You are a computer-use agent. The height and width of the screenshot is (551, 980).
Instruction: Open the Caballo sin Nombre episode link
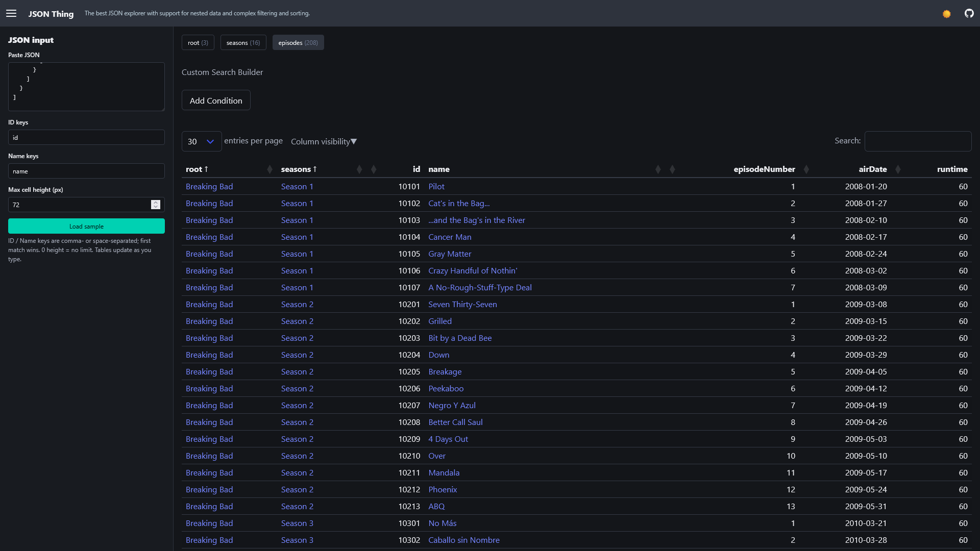[x=464, y=540]
